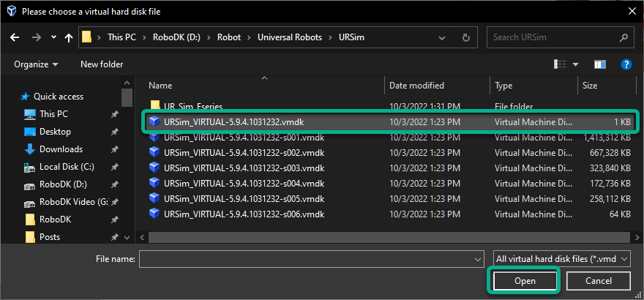644x300 pixels.
Task: Select the URSim_VIRTUAL-5.9.4.1031232-s003.vmdk file
Action: coord(244,168)
